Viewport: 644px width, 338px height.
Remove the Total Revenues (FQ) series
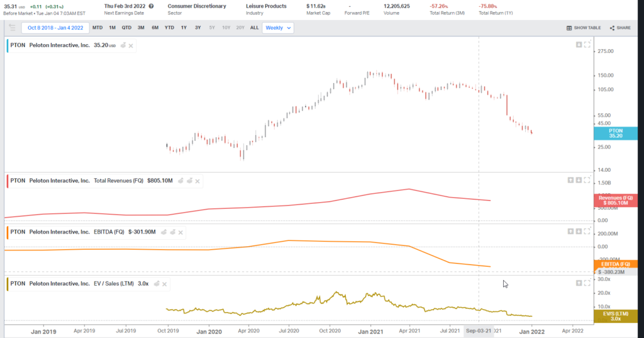tap(197, 181)
